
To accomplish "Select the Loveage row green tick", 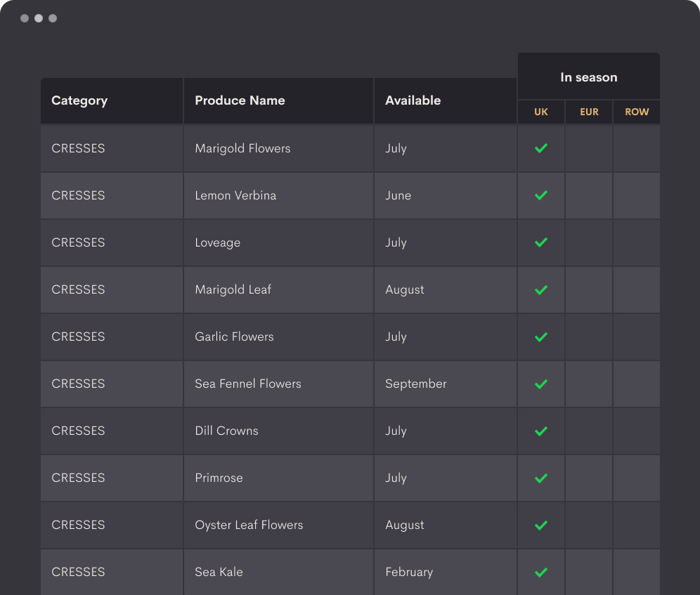I will click(541, 242).
